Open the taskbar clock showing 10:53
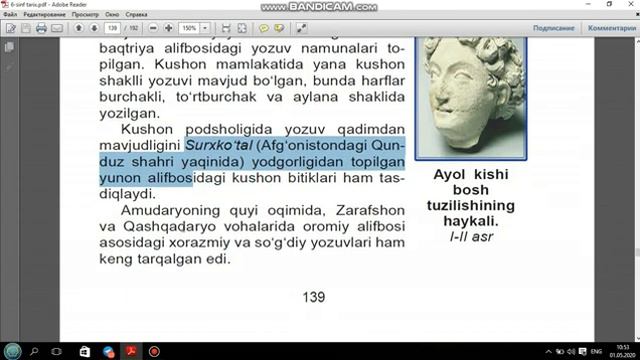 pos(622,351)
